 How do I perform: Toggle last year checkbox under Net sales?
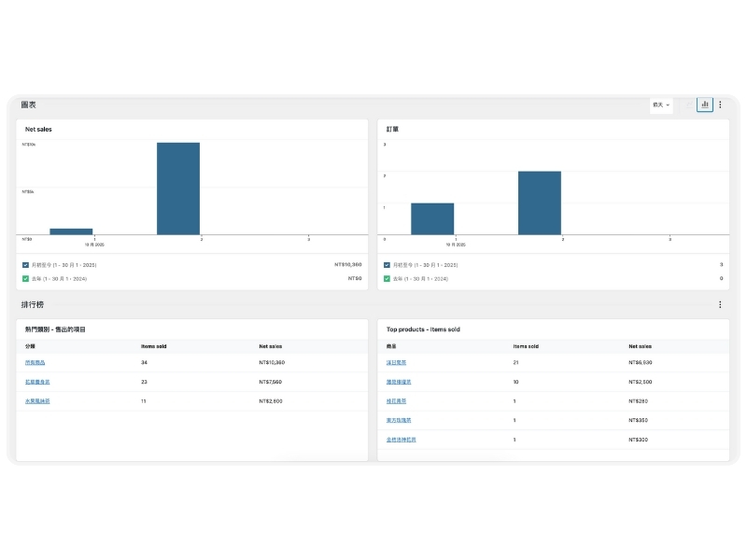click(x=25, y=278)
